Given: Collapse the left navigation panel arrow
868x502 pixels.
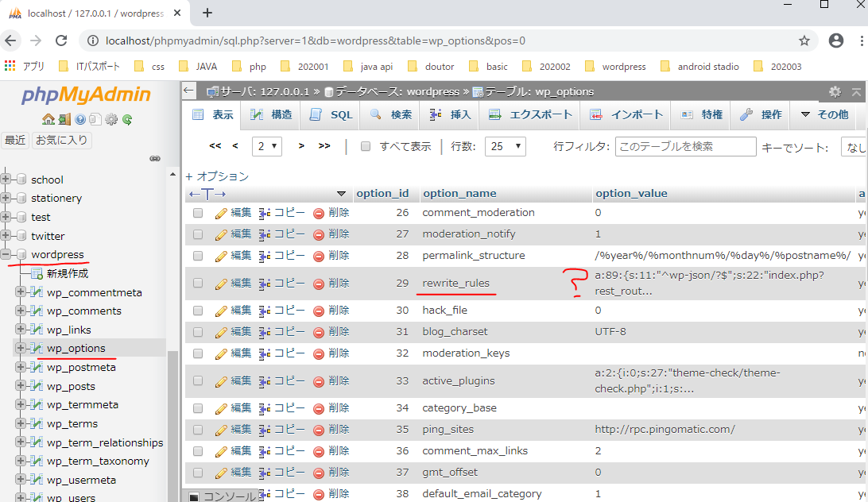Looking at the screenshot, I should pos(188,91).
